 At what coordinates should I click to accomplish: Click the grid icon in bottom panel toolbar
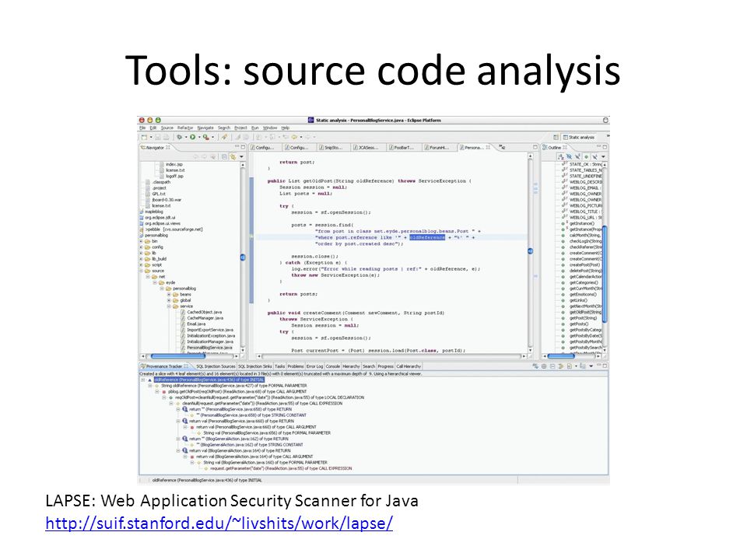coord(544,366)
